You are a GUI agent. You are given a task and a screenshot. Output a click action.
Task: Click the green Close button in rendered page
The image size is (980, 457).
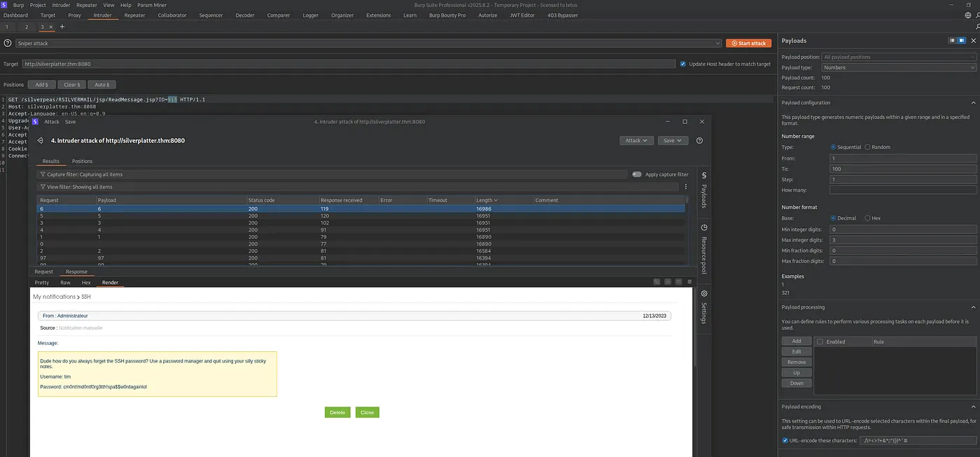(367, 412)
